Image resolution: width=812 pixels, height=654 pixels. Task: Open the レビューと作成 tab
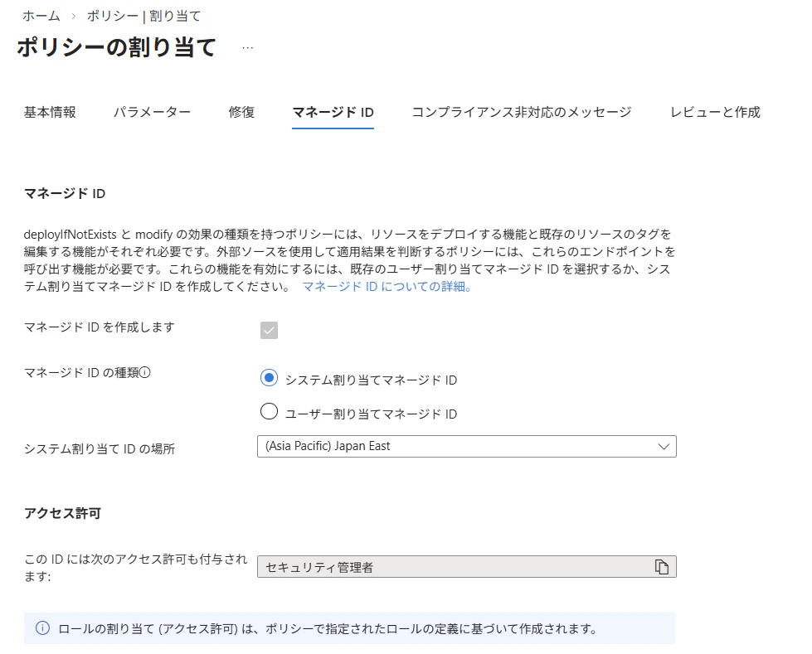point(715,112)
